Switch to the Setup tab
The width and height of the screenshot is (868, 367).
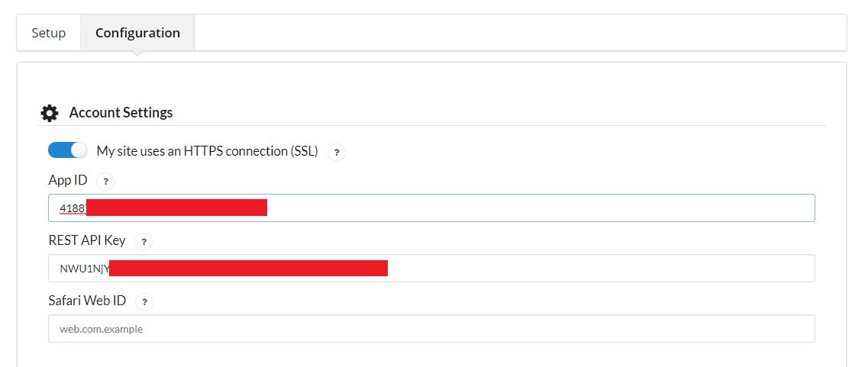pos(49,33)
